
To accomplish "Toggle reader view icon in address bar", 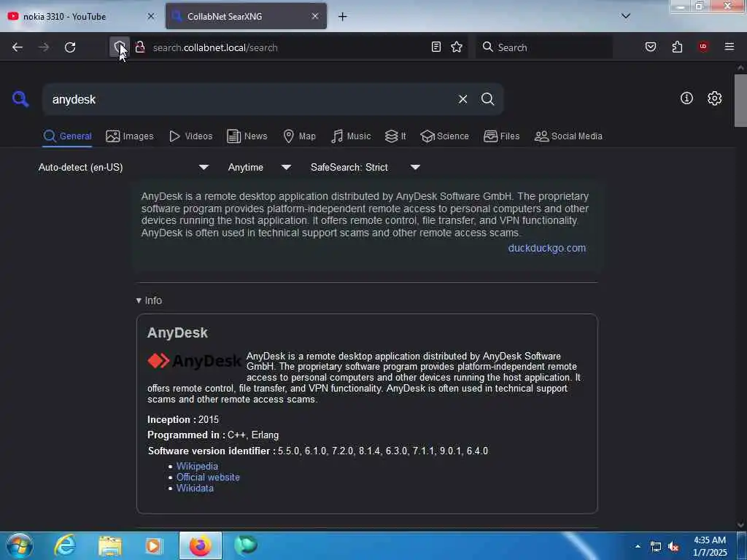I will coord(436,47).
